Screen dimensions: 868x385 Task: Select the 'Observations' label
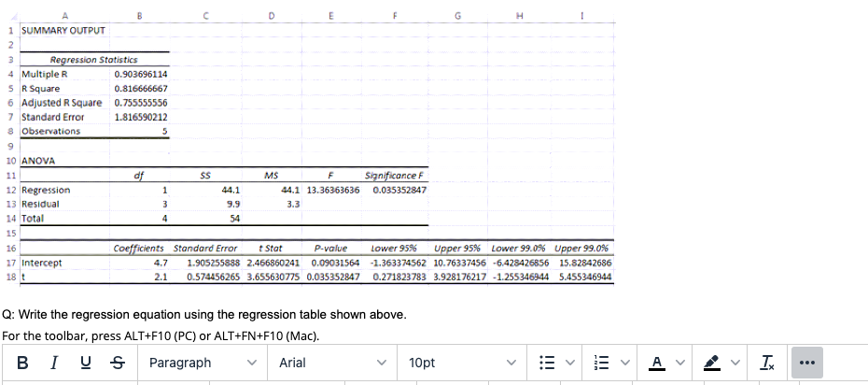click(50, 131)
